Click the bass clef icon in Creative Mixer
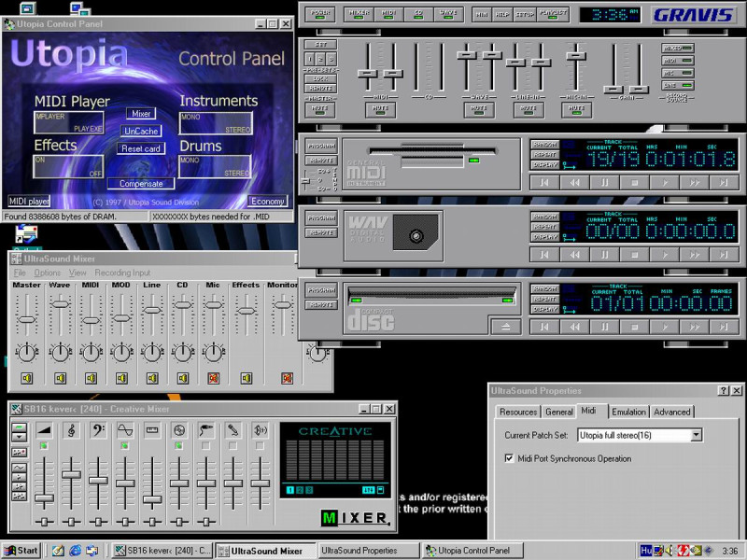 [x=98, y=430]
